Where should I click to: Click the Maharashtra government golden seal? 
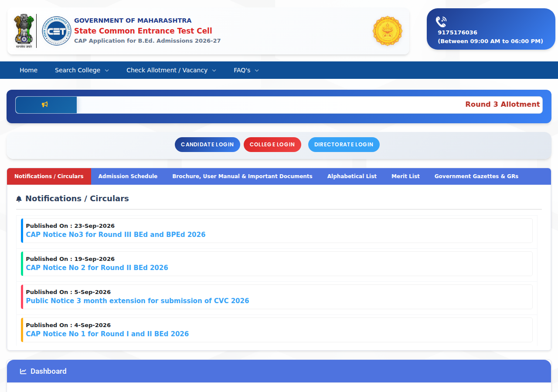[x=388, y=31]
